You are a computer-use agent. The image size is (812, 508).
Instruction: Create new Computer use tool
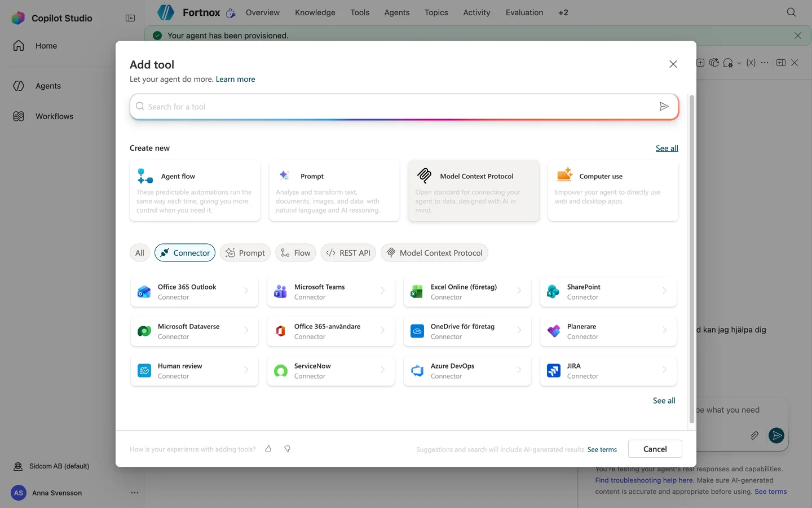pyautogui.click(x=613, y=191)
